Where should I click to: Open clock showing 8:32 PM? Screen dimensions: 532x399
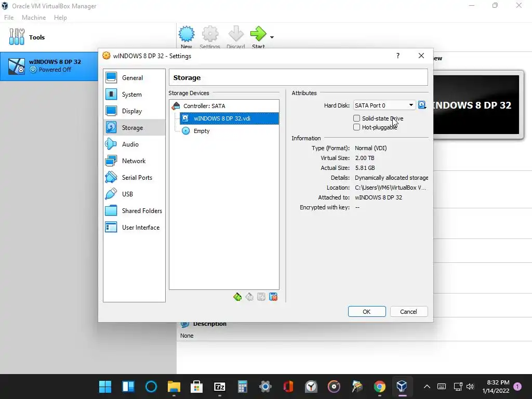point(496,387)
